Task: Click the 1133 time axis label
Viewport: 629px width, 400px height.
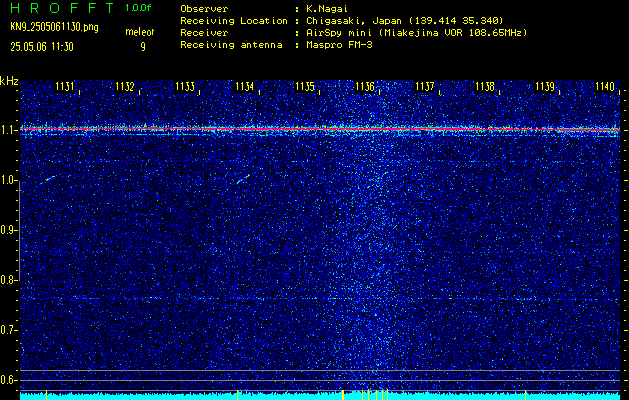Action: (x=185, y=86)
